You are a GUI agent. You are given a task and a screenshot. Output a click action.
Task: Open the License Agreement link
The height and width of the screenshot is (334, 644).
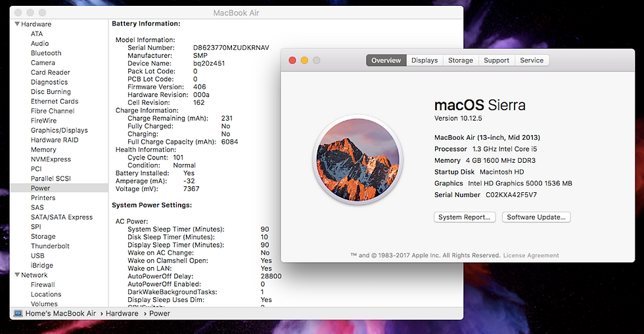click(x=531, y=255)
